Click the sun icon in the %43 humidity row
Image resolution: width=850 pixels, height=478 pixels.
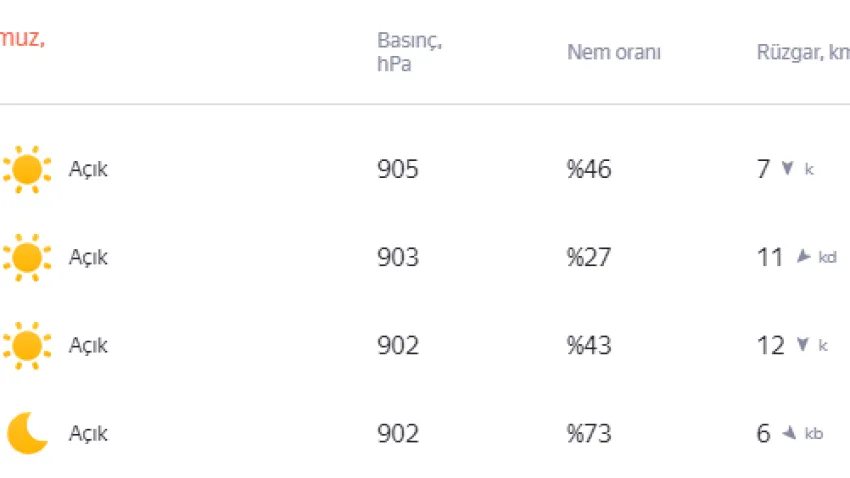[x=27, y=345]
